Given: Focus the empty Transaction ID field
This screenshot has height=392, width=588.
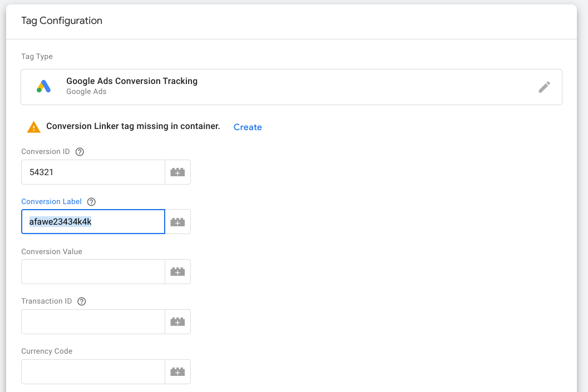Looking at the screenshot, I should (93, 321).
